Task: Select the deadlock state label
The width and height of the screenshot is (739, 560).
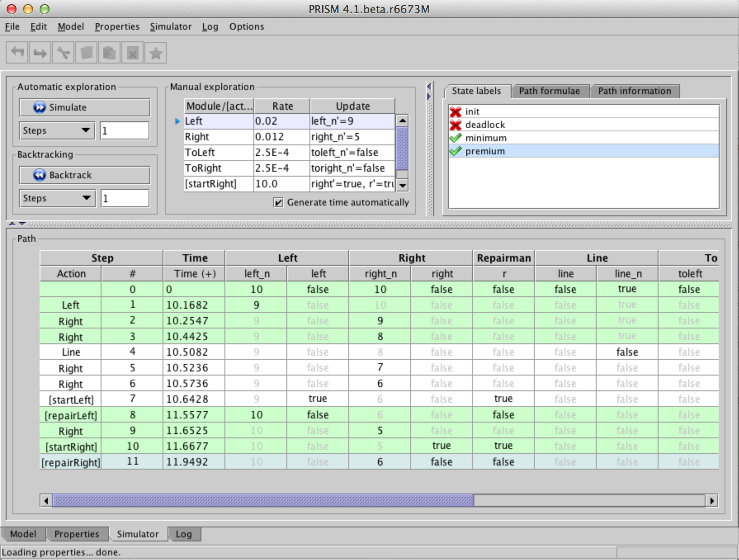Action: 485,125
